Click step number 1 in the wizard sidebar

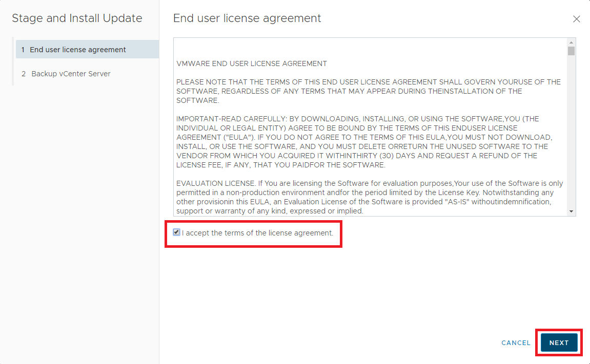tap(23, 50)
